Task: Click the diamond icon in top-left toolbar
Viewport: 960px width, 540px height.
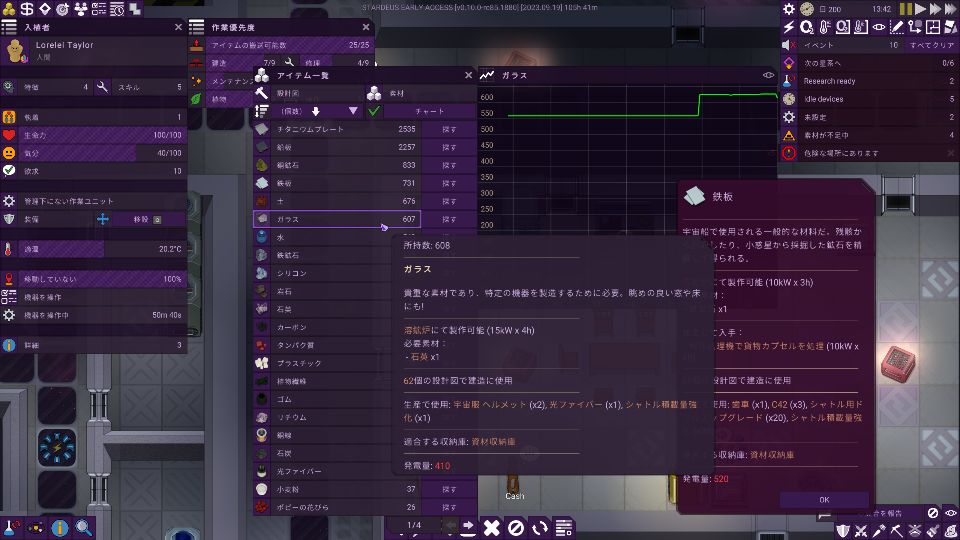Action: pos(45,9)
